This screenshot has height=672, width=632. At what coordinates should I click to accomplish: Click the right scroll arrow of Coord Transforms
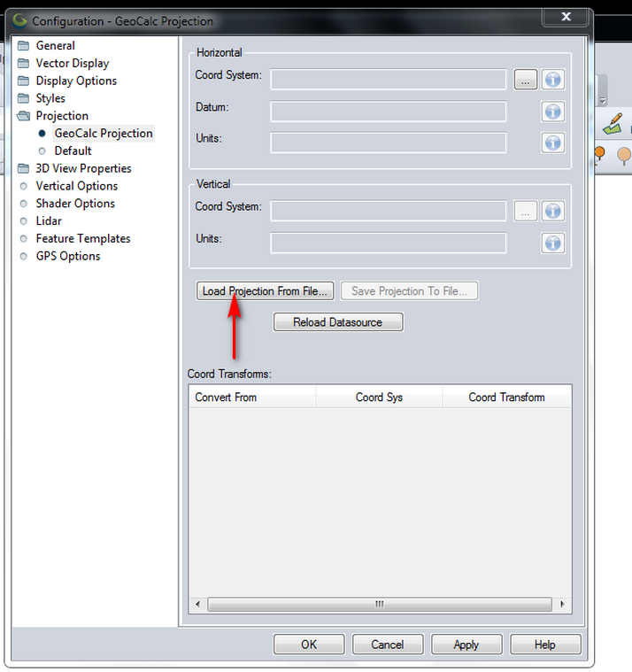coord(562,605)
